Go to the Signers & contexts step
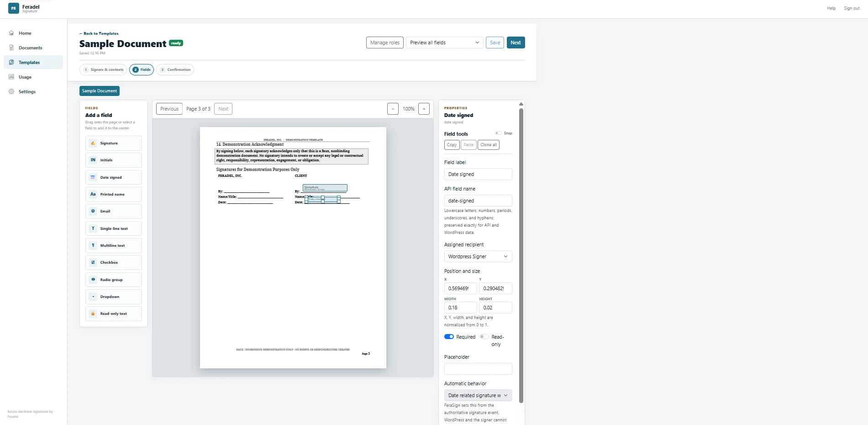 click(103, 69)
